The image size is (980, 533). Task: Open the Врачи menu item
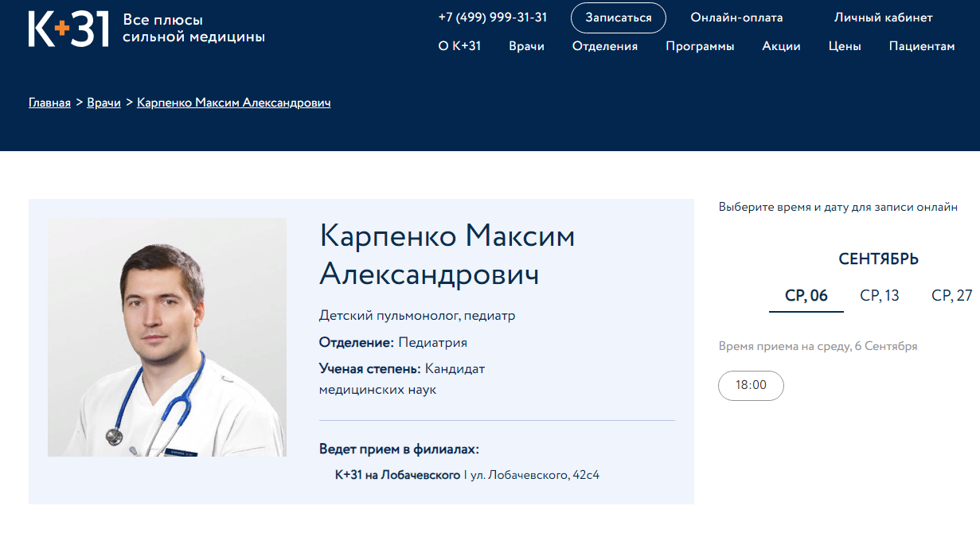pyautogui.click(x=526, y=46)
